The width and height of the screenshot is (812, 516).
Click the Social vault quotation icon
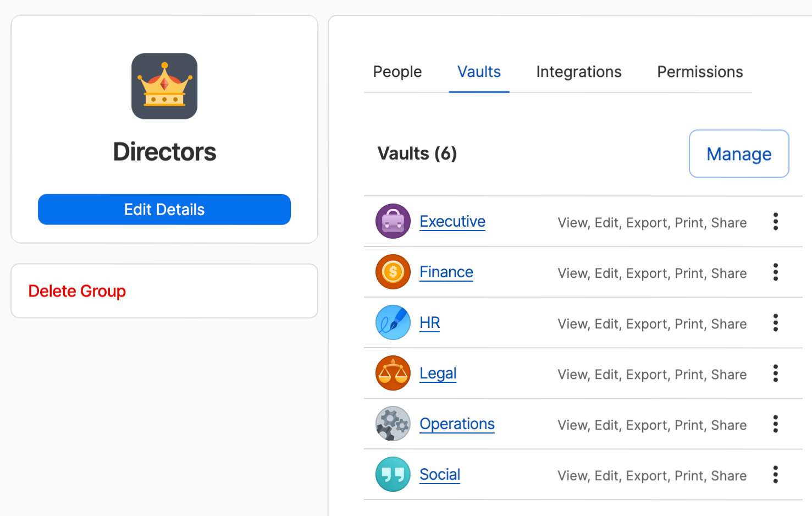click(x=393, y=474)
